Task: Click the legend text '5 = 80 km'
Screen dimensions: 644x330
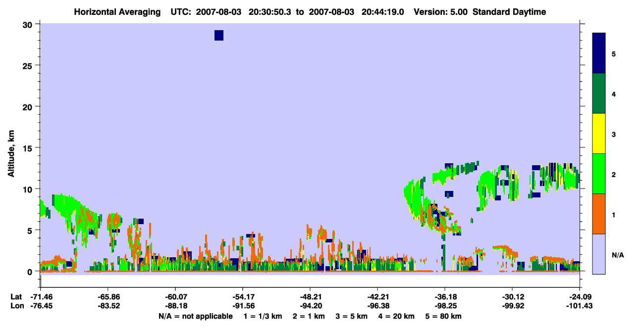Action: [x=443, y=316]
